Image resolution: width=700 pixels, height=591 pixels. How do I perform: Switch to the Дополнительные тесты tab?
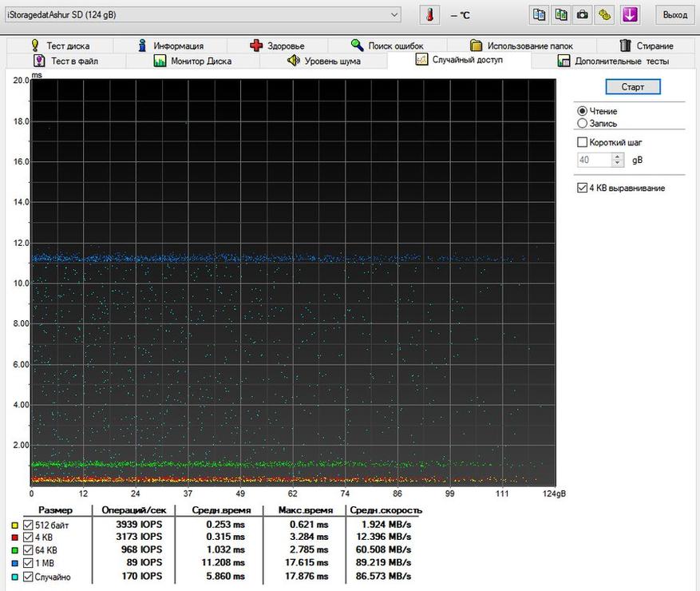[613, 61]
